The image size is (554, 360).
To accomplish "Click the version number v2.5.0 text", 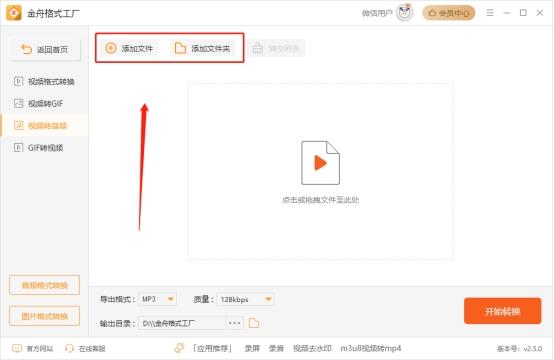I will [x=519, y=349].
